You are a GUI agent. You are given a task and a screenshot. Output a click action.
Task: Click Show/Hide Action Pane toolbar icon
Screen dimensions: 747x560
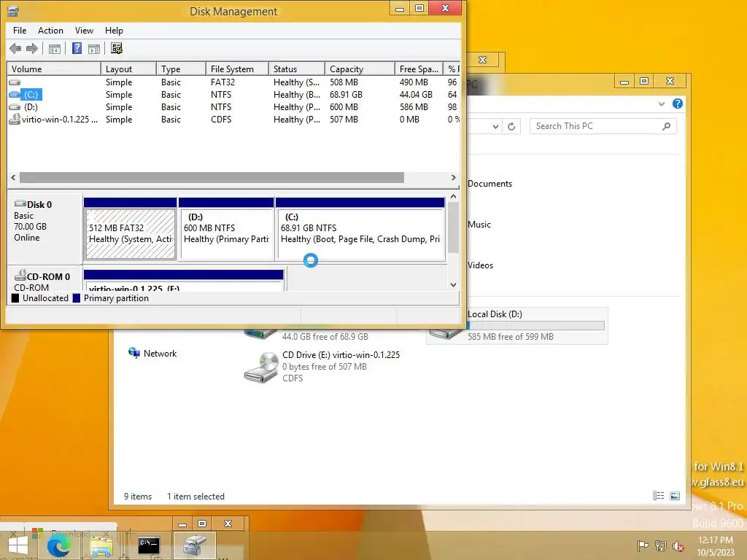click(x=94, y=49)
